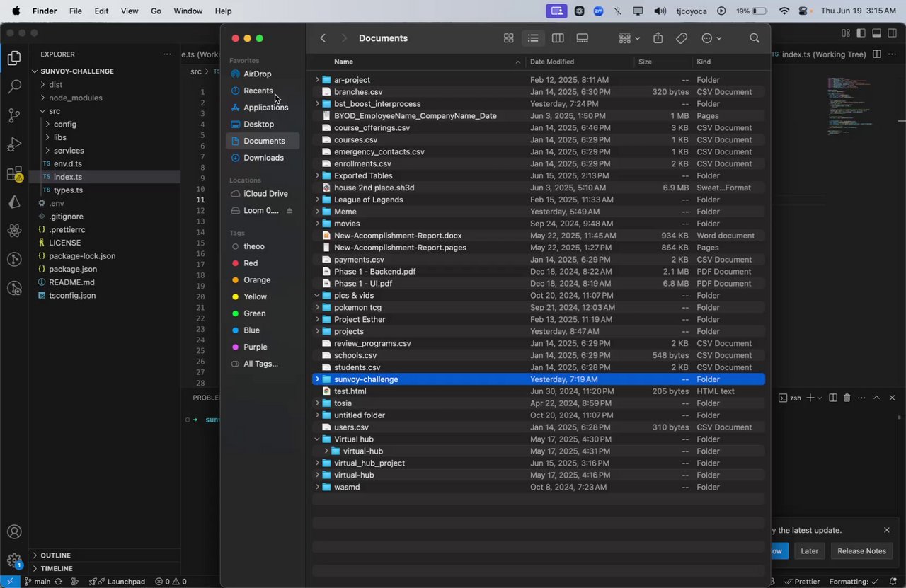Open VS Code Extensions view
Viewport: 906px width, 588px height.
pyautogui.click(x=14, y=173)
